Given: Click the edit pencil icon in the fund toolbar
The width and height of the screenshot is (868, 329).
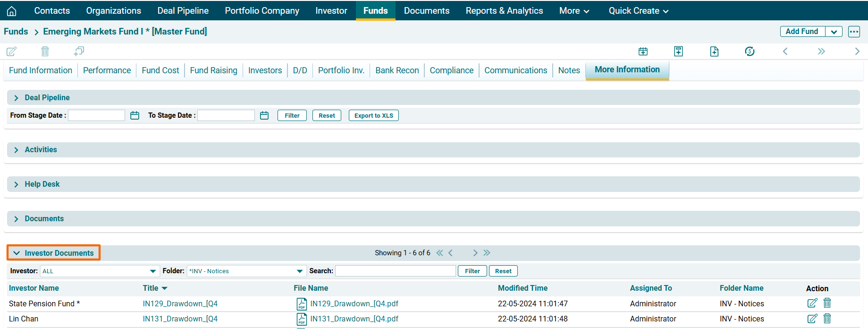Looking at the screenshot, I should pos(11,51).
